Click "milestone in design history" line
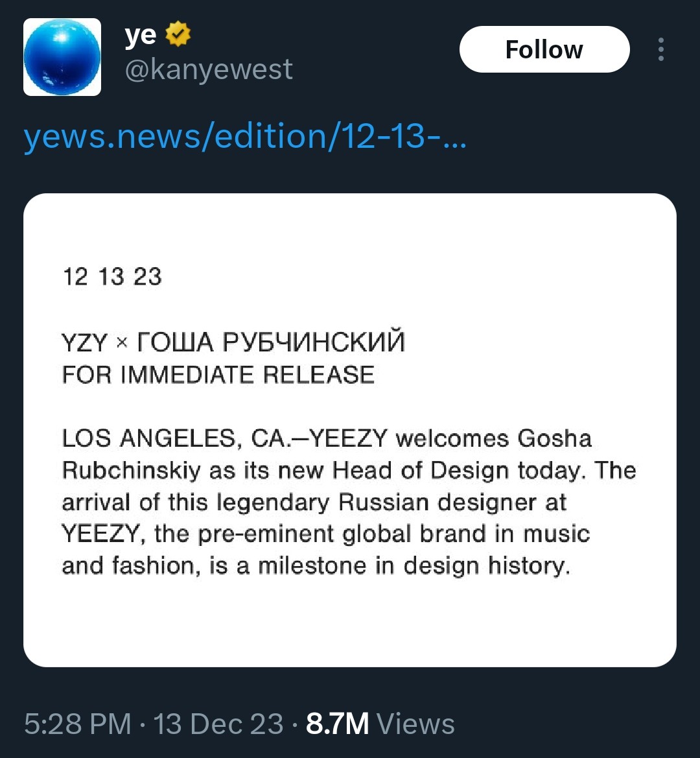The image size is (700, 758). tap(414, 565)
